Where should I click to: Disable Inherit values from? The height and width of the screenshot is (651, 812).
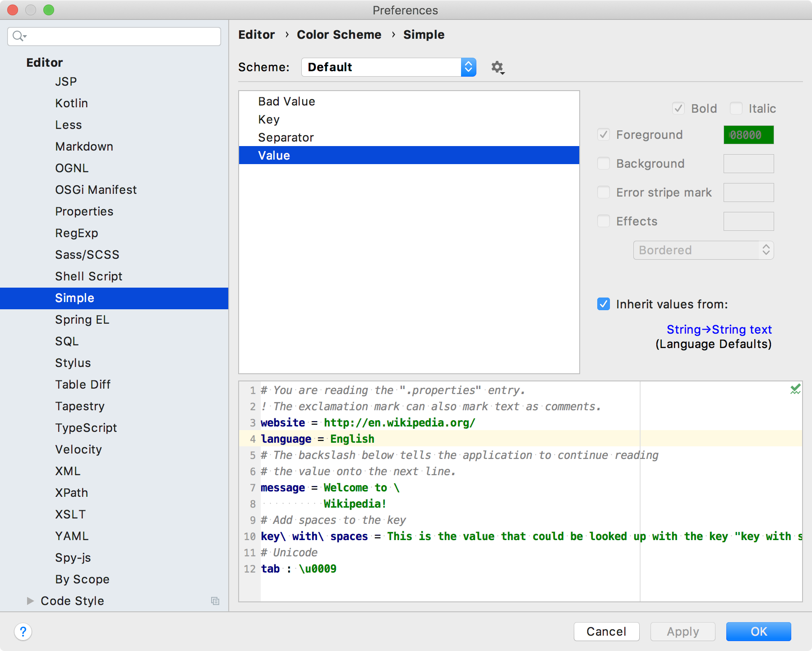[604, 304]
